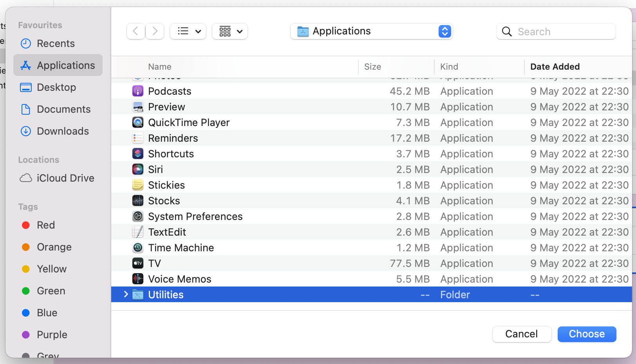Viewport: 636px width, 364px height.
Task: Click the Folder kind of Utilities
Action: (x=455, y=295)
